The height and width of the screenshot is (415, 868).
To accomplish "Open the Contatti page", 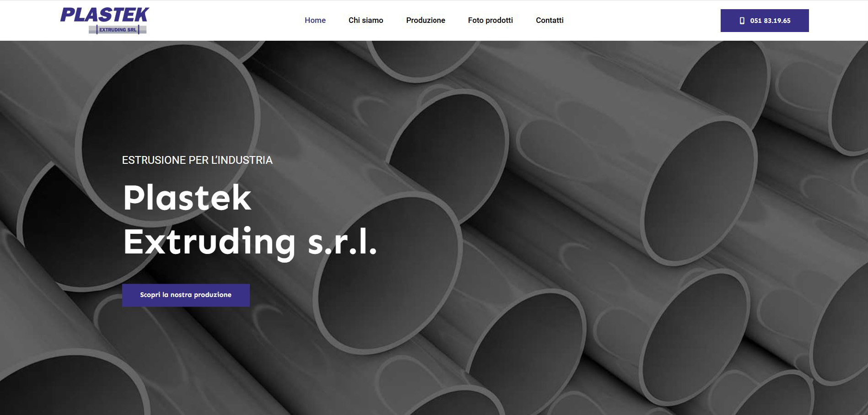I will point(550,20).
